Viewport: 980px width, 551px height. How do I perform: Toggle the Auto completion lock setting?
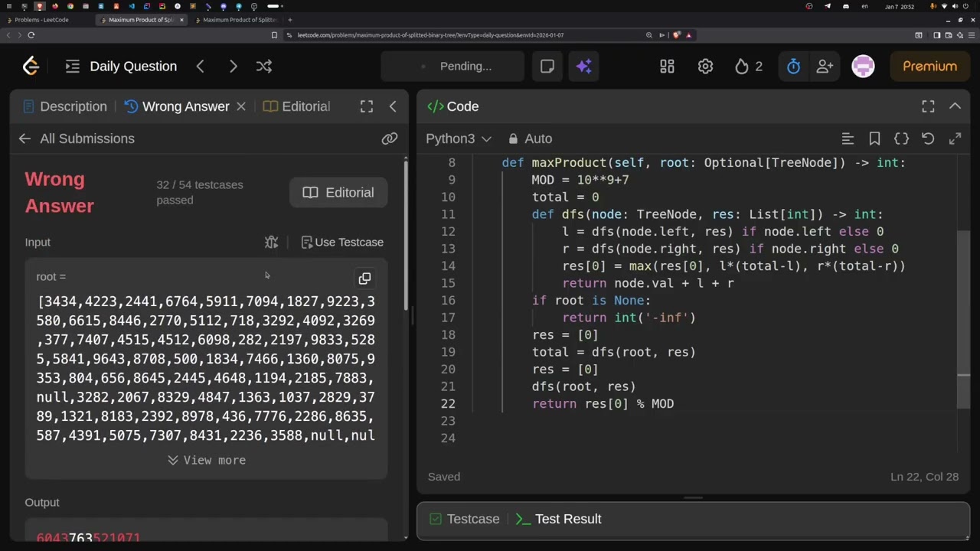click(x=530, y=139)
